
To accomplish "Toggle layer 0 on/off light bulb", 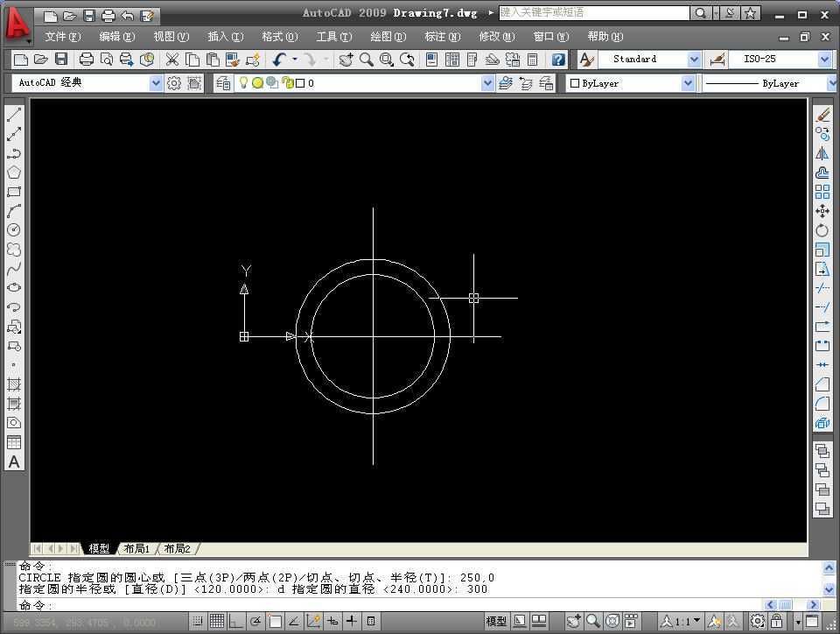I will (x=244, y=82).
